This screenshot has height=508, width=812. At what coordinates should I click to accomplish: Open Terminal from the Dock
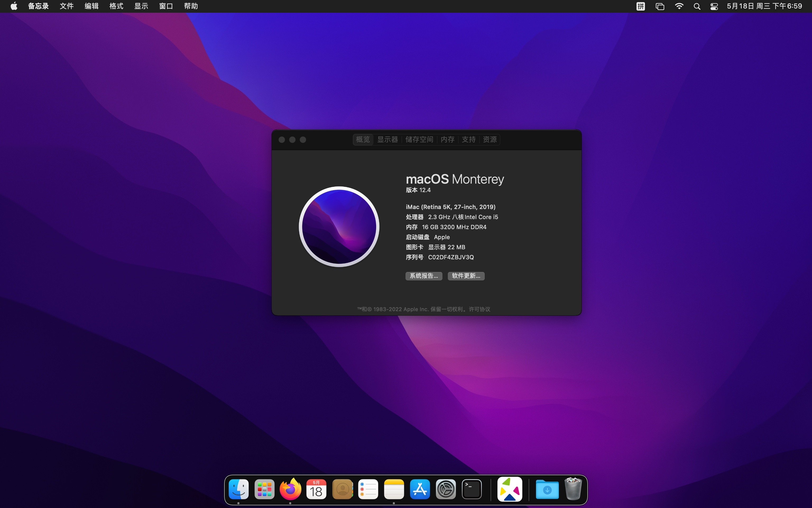click(x=472, y=489)
